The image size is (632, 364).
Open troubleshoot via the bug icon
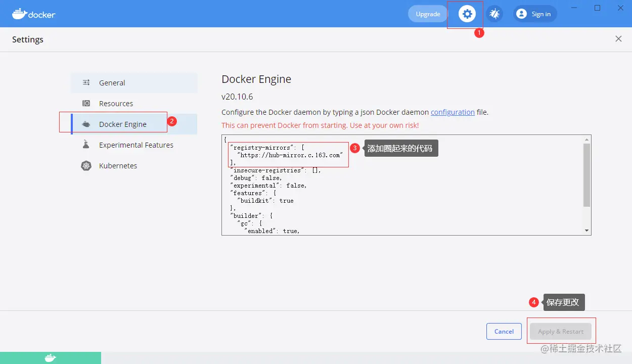[x=494, y=14]
